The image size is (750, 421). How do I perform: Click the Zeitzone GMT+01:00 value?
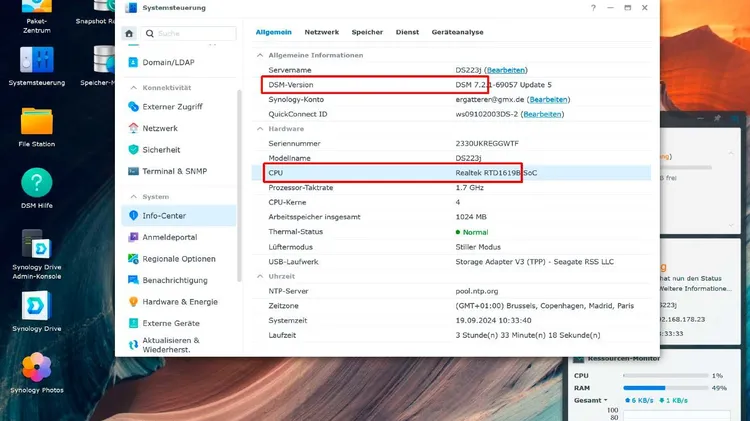pos(544,306)
